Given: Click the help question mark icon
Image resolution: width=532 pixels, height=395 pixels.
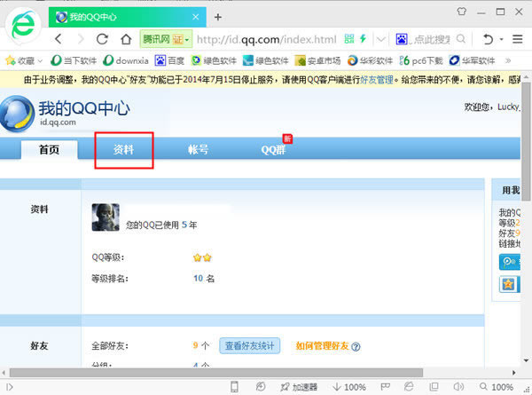Looking at the screenshot, I should [x=356, y=347].
